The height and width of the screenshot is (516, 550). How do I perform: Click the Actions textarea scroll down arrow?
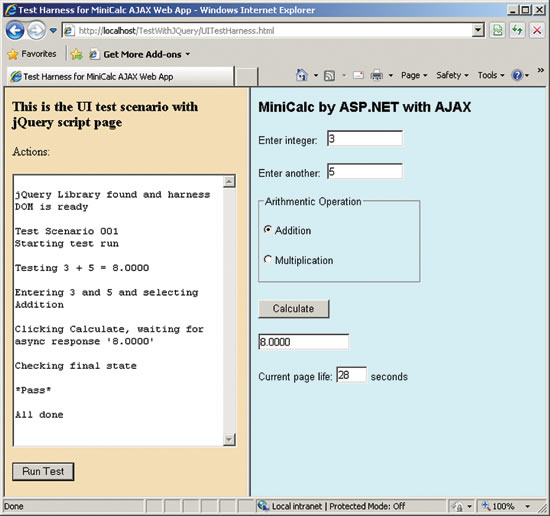[229, 439]
